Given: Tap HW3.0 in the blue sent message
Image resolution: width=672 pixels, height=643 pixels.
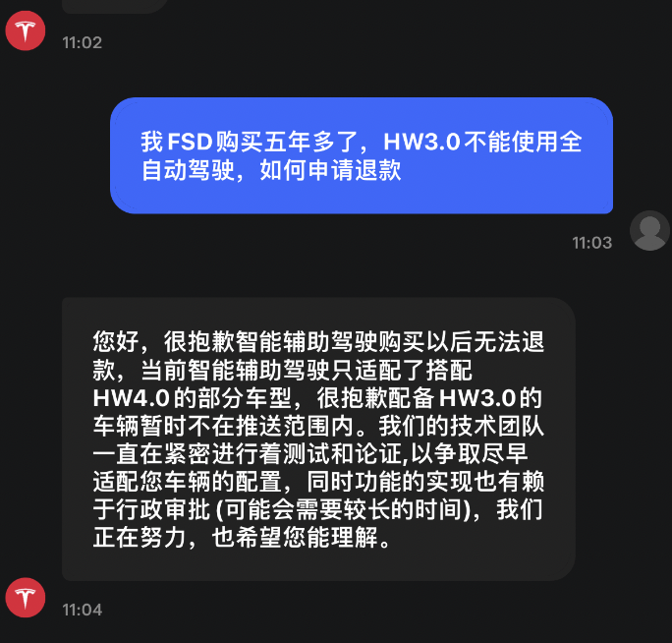Looking at the screenshot, I should point(421,142).
